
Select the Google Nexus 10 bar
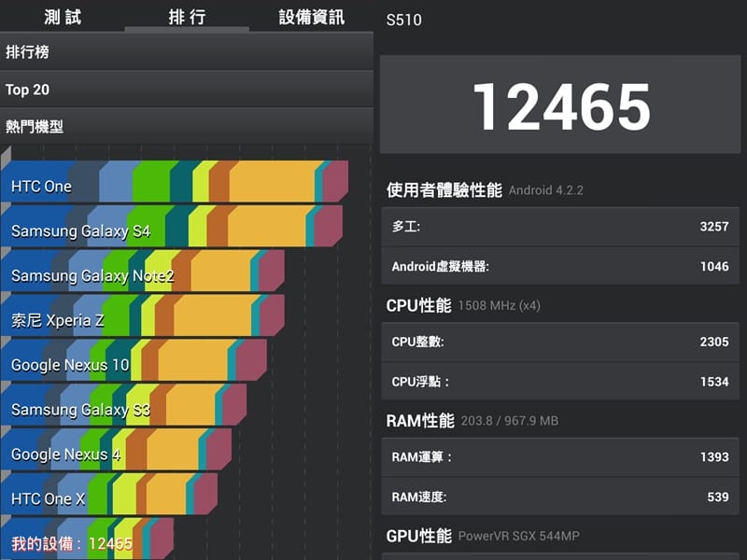134,360
